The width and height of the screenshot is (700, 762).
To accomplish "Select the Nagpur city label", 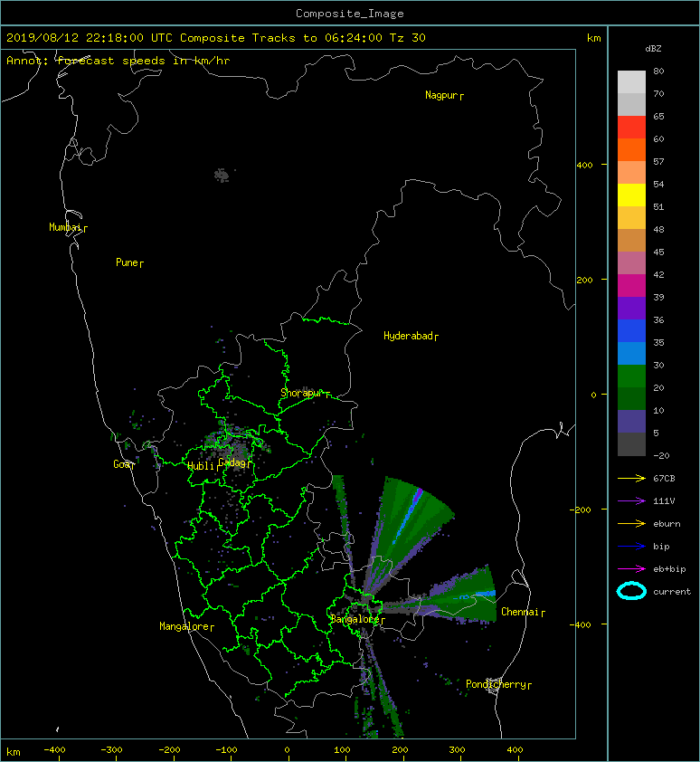I will (442, 95).
